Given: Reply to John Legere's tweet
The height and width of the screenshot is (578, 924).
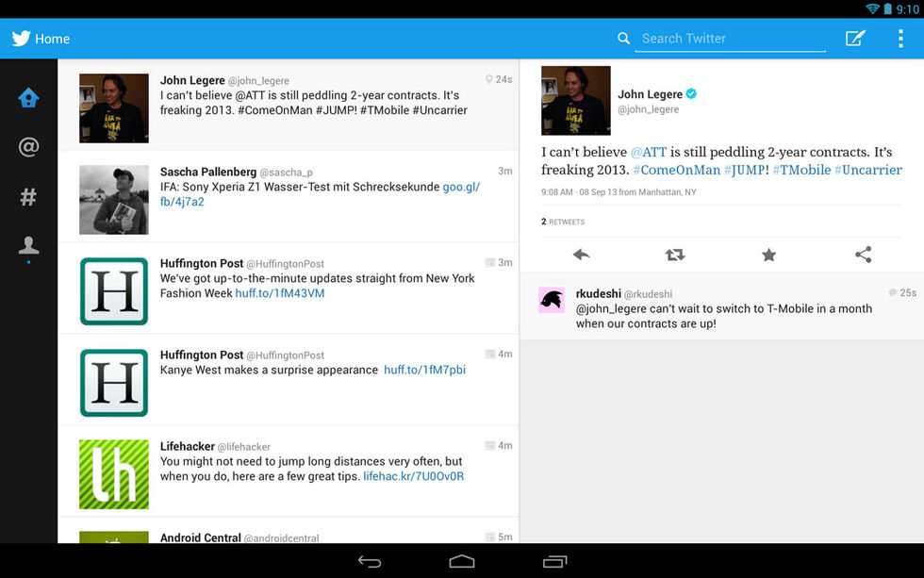Looking at the screenshot, I should pyautogui.click(x=581, y=255).
